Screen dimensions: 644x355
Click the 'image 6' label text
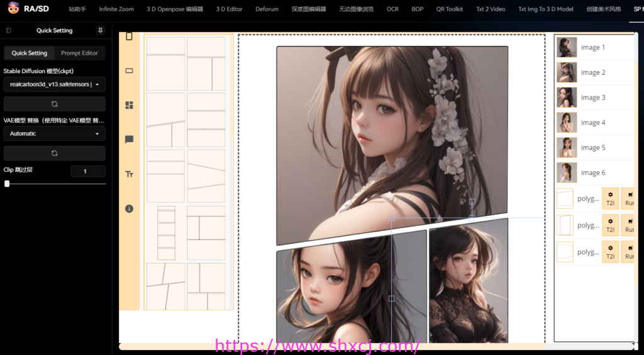[593, 172]
